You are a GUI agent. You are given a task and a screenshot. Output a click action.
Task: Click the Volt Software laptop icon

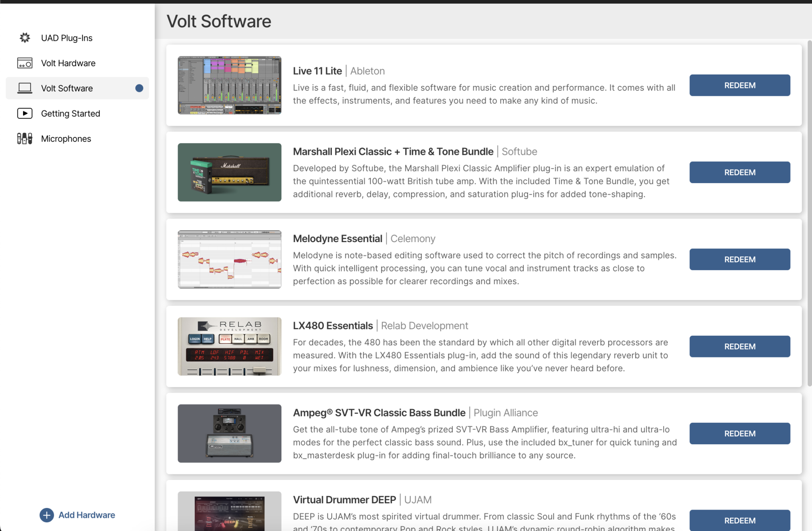tap(25, 88)
